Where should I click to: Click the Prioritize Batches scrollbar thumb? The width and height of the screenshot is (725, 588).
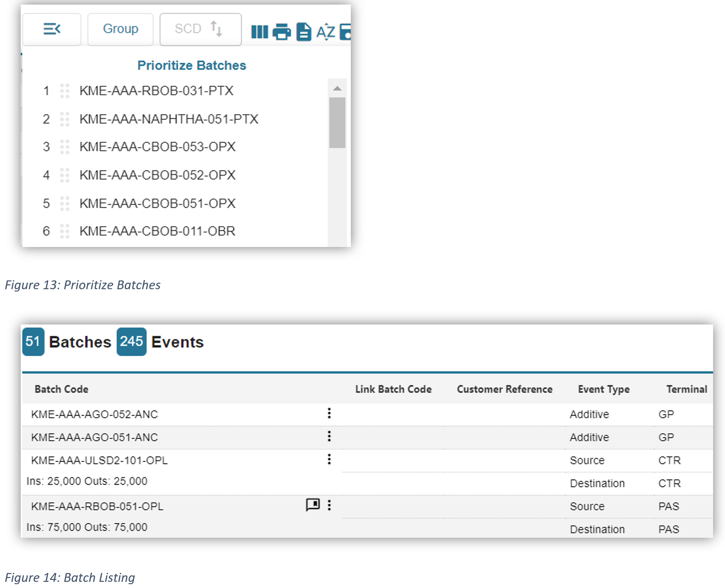pos(337,123)
